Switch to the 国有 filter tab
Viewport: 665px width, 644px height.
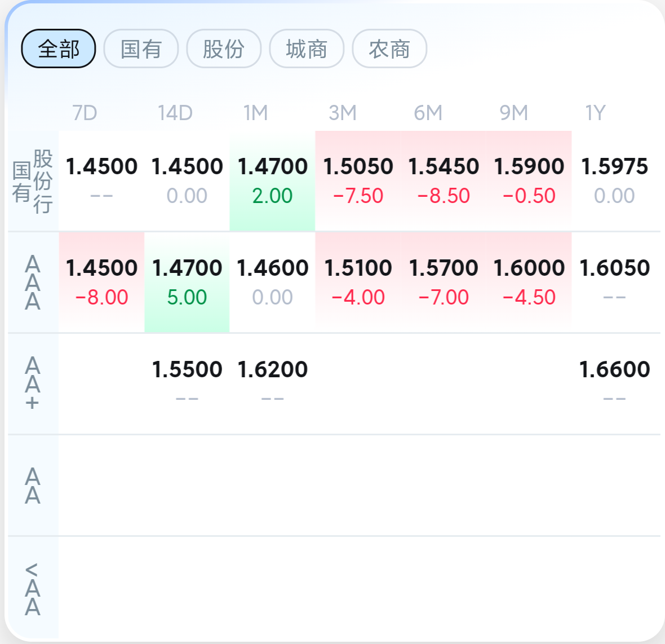click(141, 49)
